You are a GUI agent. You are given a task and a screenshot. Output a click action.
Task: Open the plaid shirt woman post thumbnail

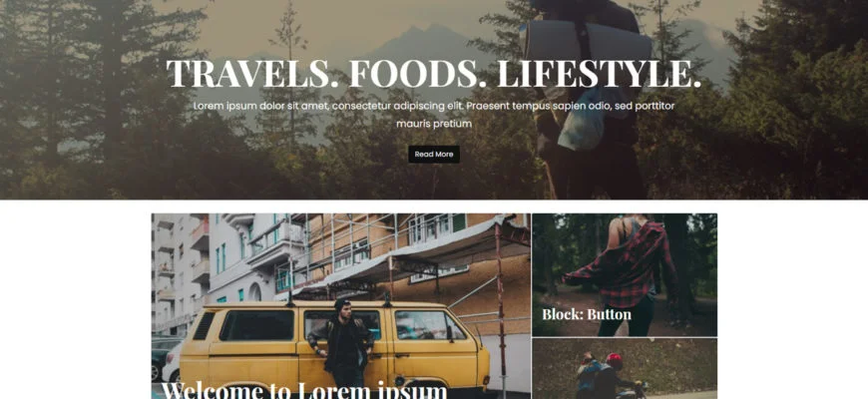[625, 275]
